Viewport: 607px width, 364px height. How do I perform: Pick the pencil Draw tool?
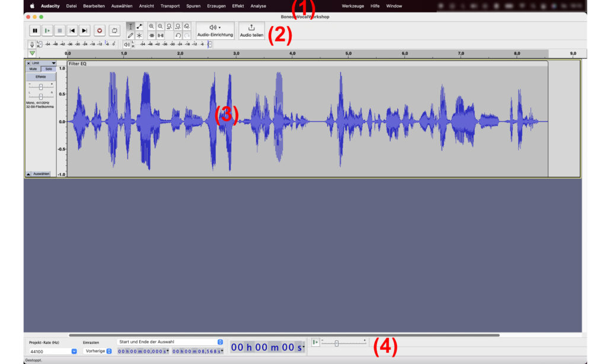click(x=130, y=35)
